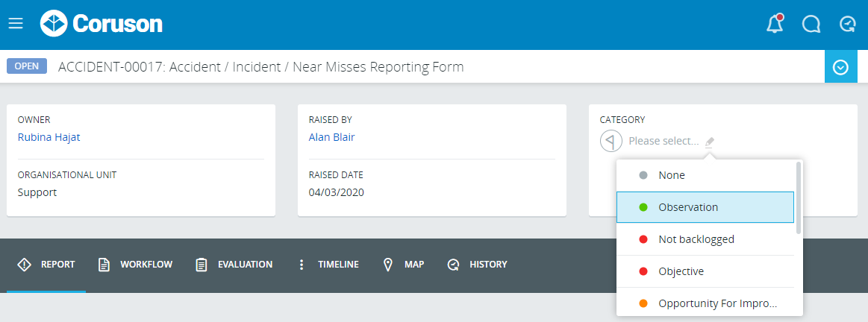Screen dimensions: 868x322
Task: Open raised by Alan Blair link
Action: (331, 137)
